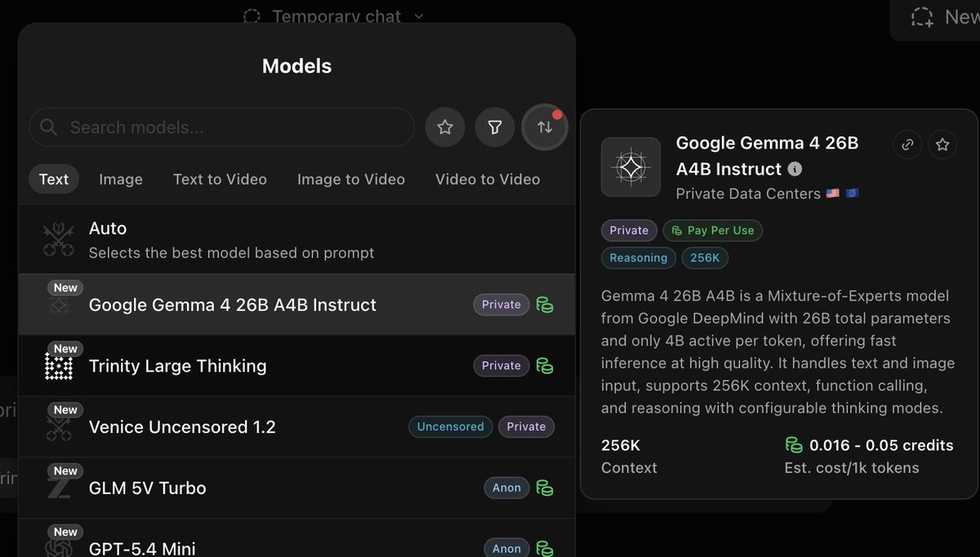
Task: Click coin icon beside 0.016 - 0.05 credits
Action: coord(794,445)
